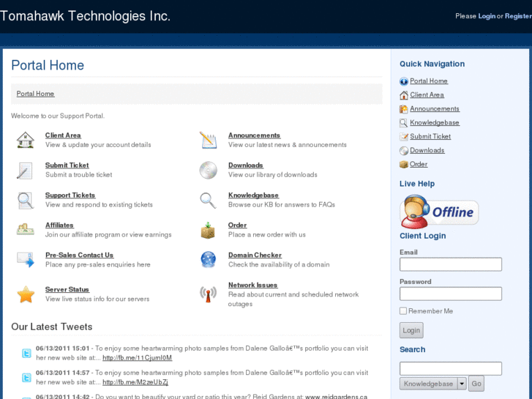Click the Login link in header
The height and width of the screenshot is (399, 532).
click(x=487, y=16)
